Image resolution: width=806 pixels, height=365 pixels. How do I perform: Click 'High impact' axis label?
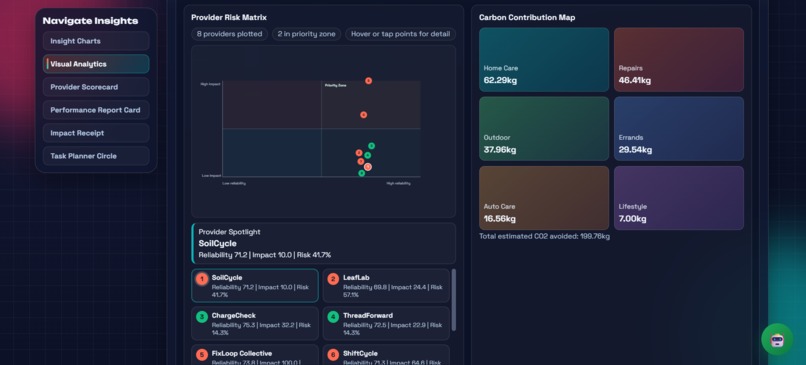click(x=210, y=84)
